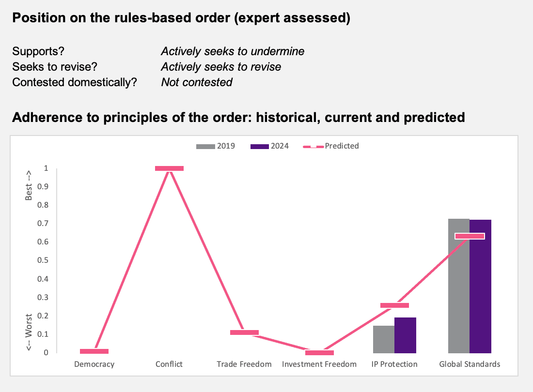Viewport: 533px width, 392px height.
Task: Click the Investment Freedom predicted marker
Action: point(319,353)
